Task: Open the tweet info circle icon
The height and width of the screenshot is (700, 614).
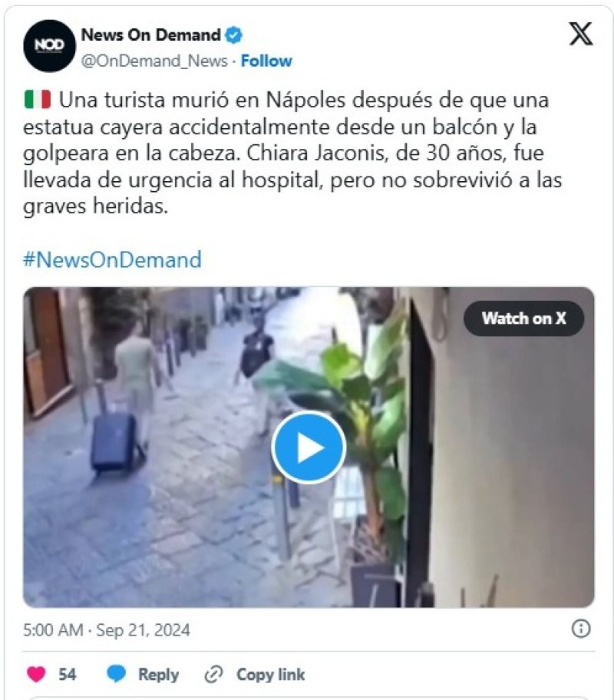Action: click(x=581, y=629)
